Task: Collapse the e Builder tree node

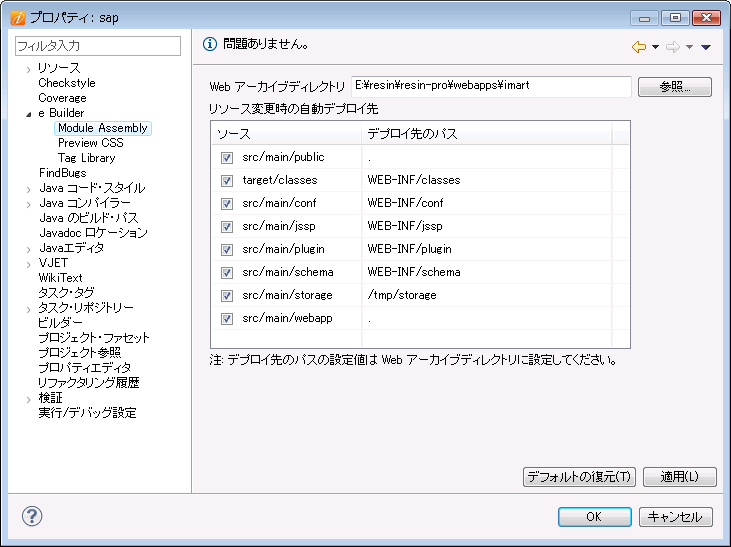Action: 28,114
